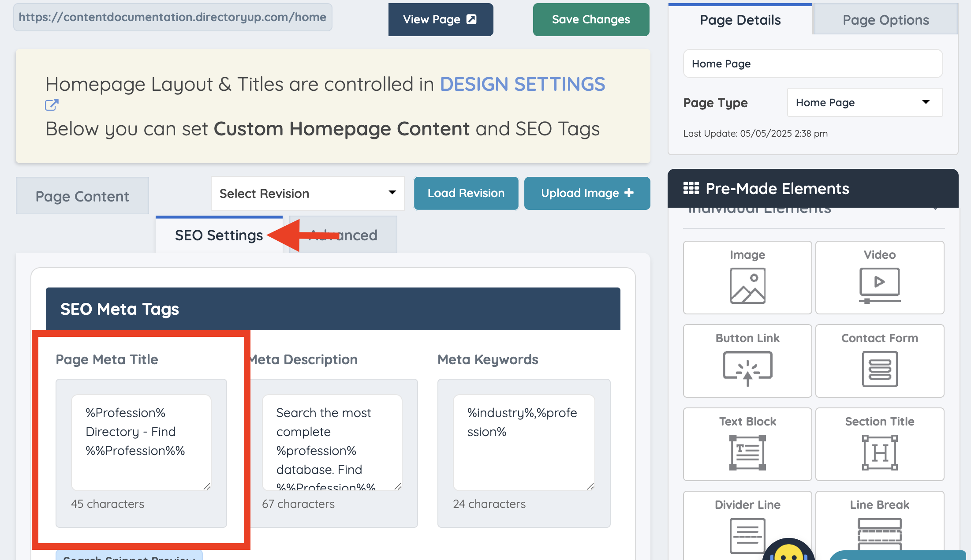
Task: Select the Button Link element icon
Action: click(x=747, y=368)
